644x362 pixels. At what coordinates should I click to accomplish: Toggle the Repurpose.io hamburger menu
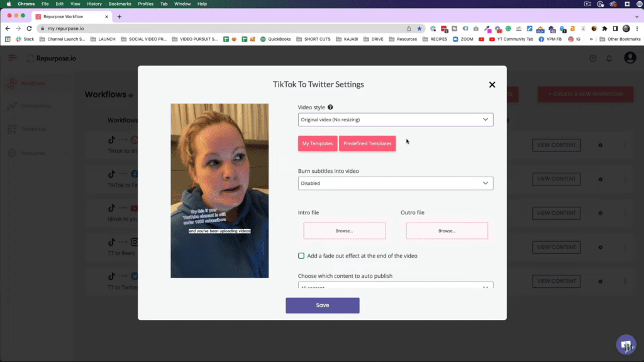(13, 58)
